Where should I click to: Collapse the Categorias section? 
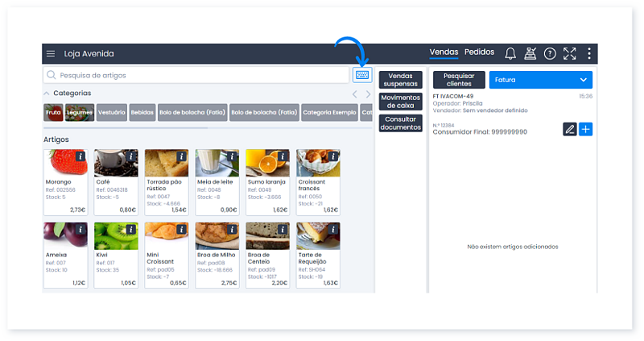pos(47,94)
